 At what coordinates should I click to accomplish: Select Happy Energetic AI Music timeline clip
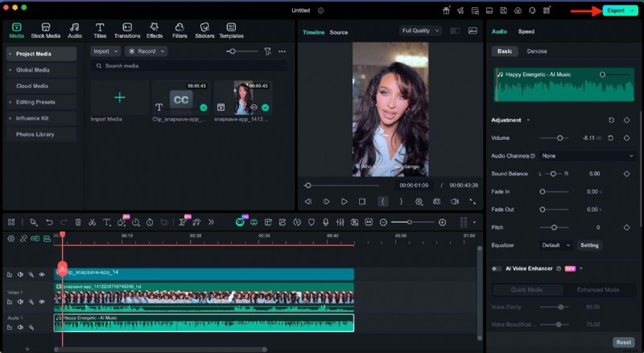[204, 323]
